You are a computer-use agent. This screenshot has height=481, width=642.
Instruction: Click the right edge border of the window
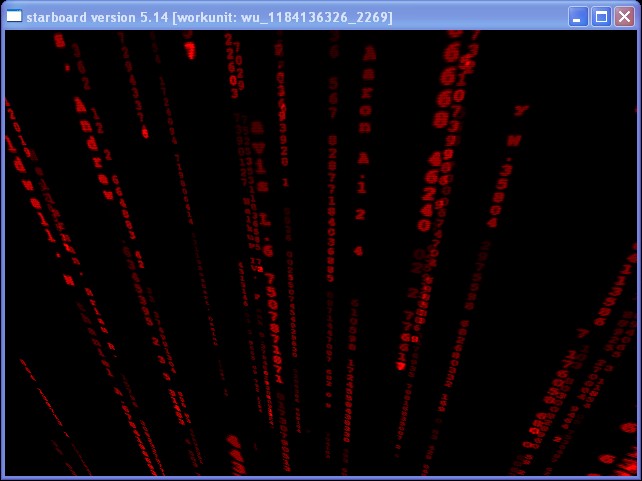click(639, 250)
